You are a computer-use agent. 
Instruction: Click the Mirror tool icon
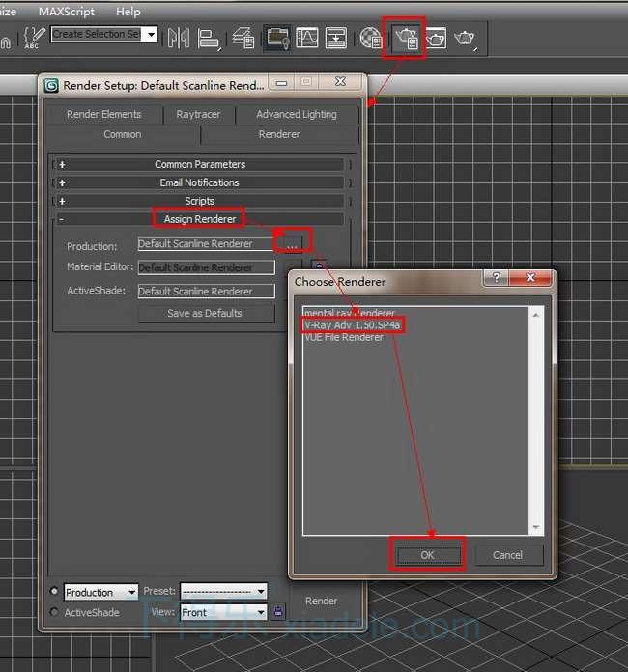click(179, 39)
